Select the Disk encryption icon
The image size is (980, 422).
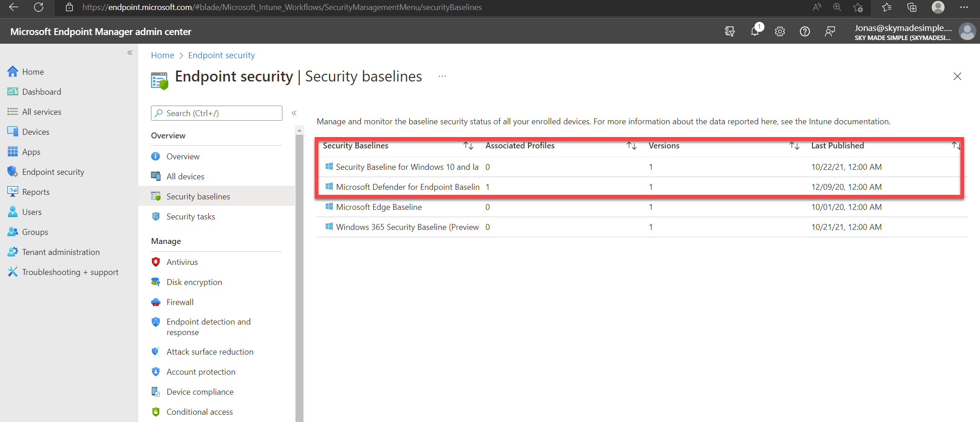(156, 282)
